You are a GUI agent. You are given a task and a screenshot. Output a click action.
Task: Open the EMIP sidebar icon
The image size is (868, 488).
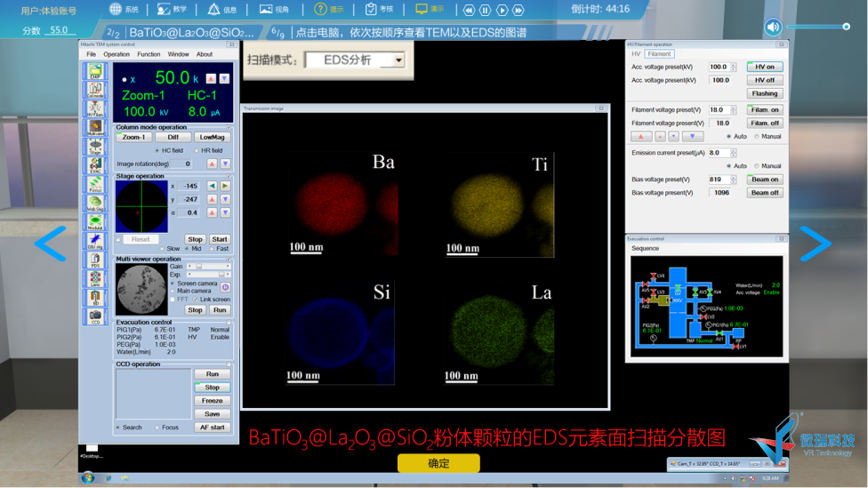95,71
